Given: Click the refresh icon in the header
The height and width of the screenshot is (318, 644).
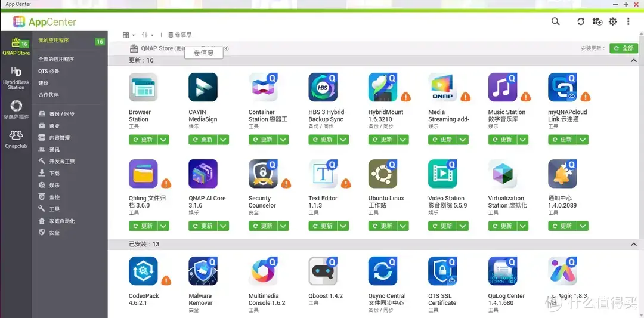Looking at the screenshot, I should tap(581, 21).
